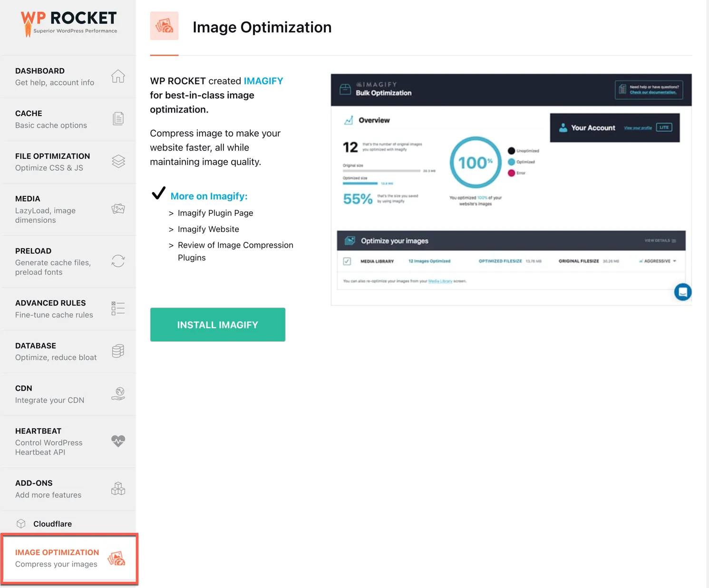Open the Aggressive compression level dropdown
This screenshot has height=588, width=709.
658,260
